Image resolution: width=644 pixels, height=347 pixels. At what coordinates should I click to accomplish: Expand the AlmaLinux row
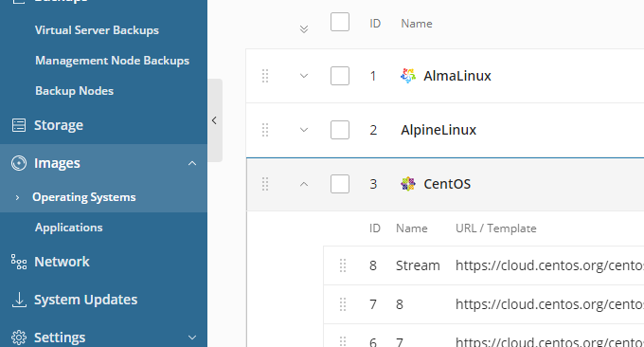click(x=304, y=76)
